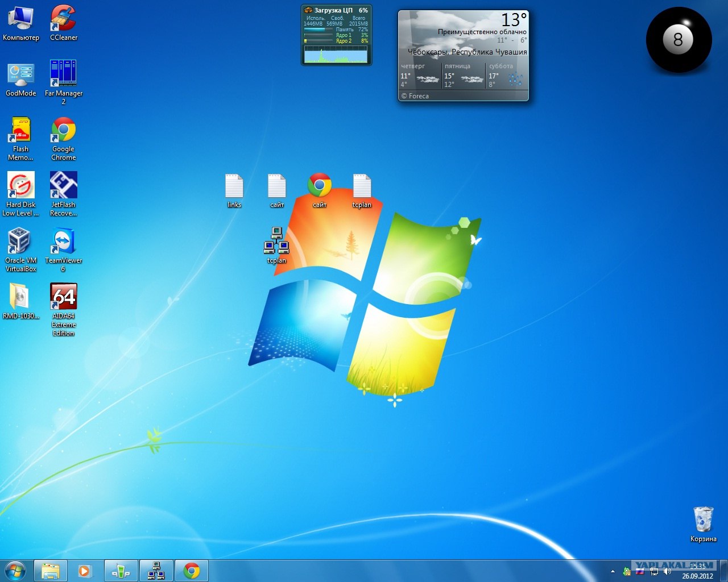Open the © Foreca link

[415, 96]
